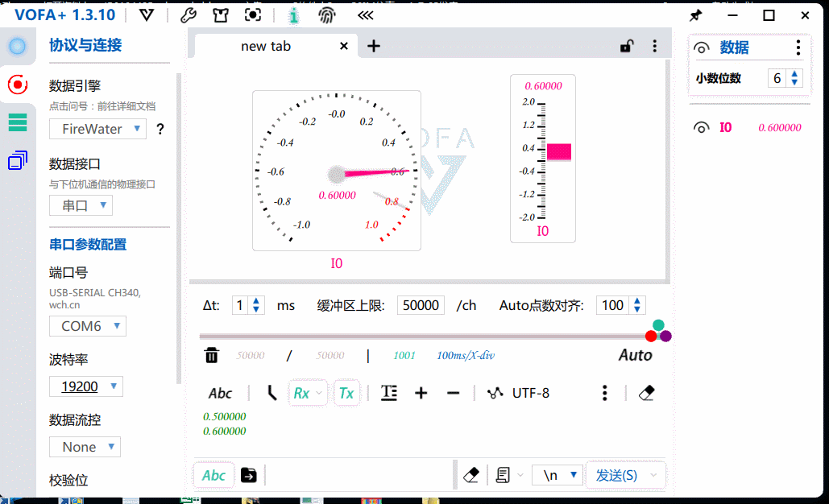Click the Auto scaling button

point(635,354)
